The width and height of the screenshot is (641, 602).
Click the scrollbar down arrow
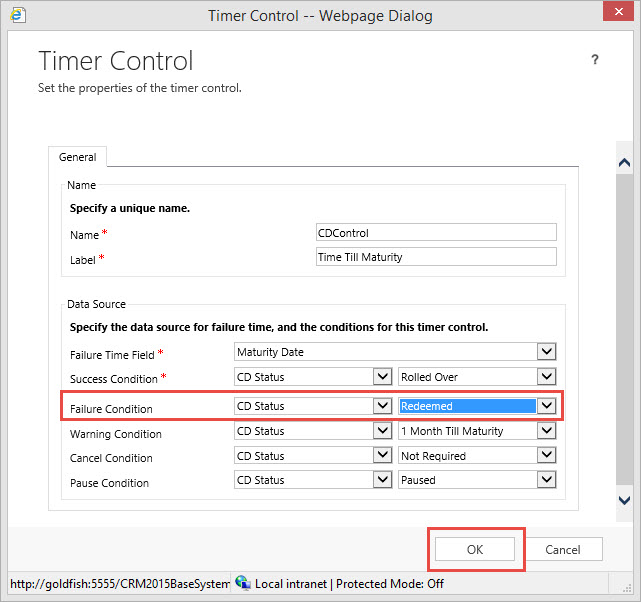[624, 500]
